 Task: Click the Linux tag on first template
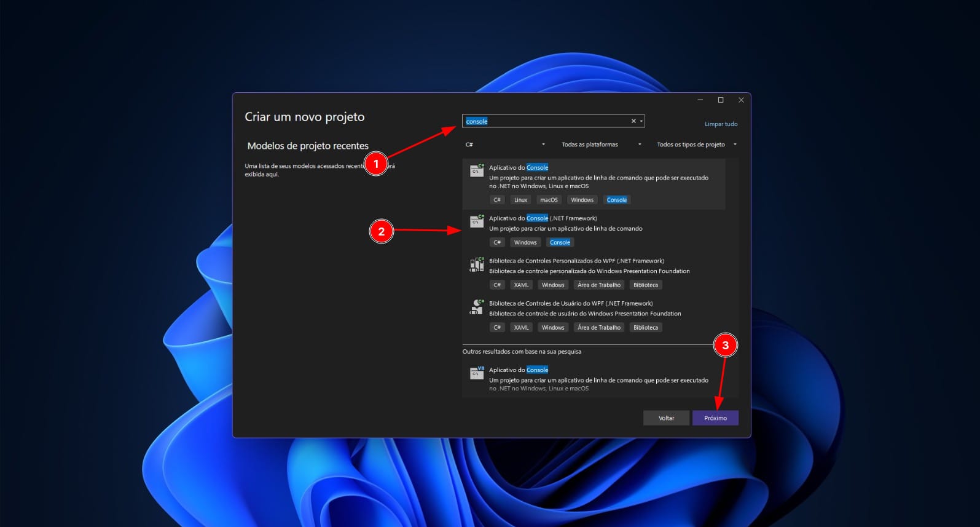pyautogui.click(x=520, y=200)
